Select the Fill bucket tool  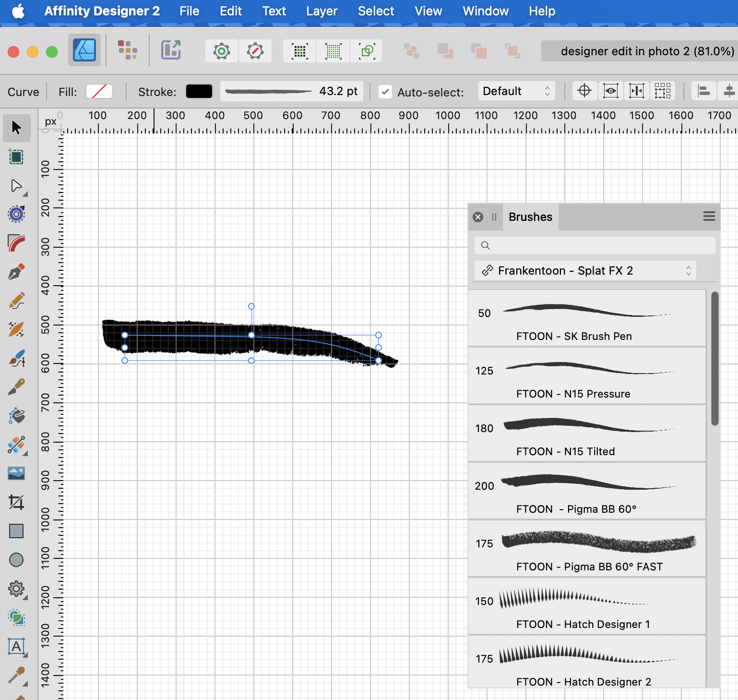[x=16, y=416]
